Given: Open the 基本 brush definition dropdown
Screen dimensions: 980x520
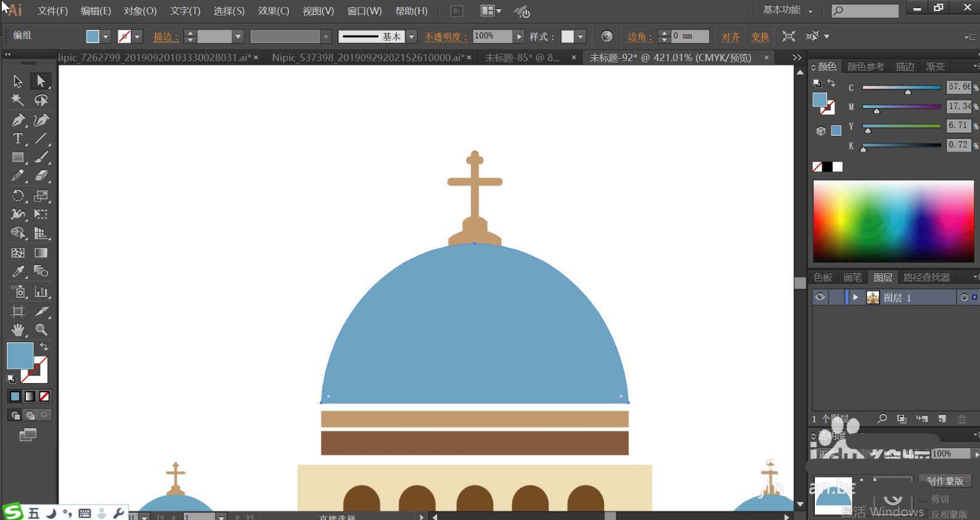Looking at the screenshot, I should 412,36.
